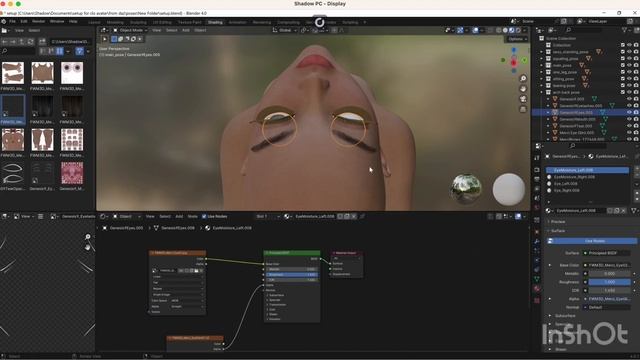Open the viewport Add menu
Screen dimensions: 640x360
pos(186,30)
